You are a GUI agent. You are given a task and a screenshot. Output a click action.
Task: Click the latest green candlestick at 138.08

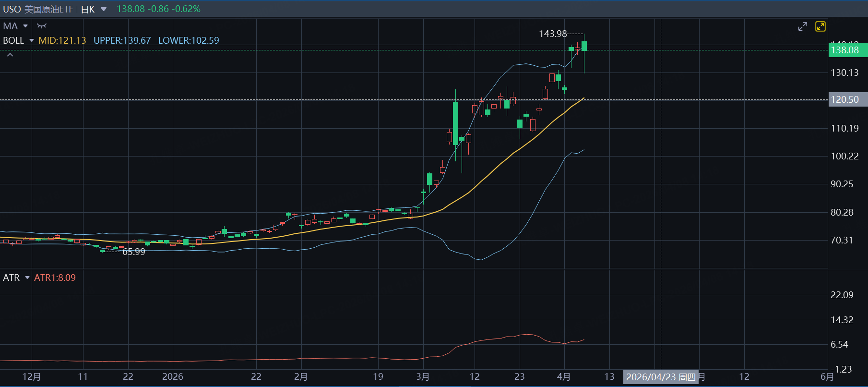[x=584, y=46]
